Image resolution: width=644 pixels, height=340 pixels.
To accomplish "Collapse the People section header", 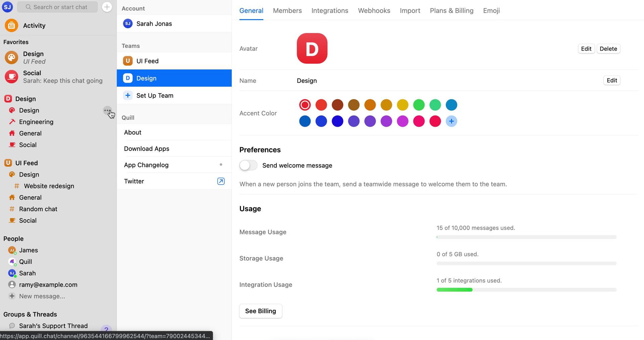I will tap(13, 239).
